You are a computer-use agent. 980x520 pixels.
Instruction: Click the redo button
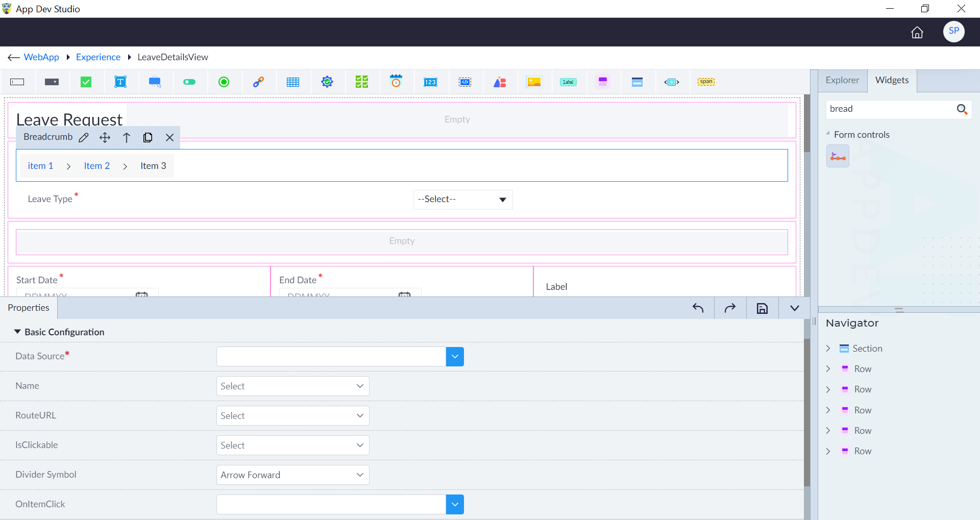click(x=730, y=308)
